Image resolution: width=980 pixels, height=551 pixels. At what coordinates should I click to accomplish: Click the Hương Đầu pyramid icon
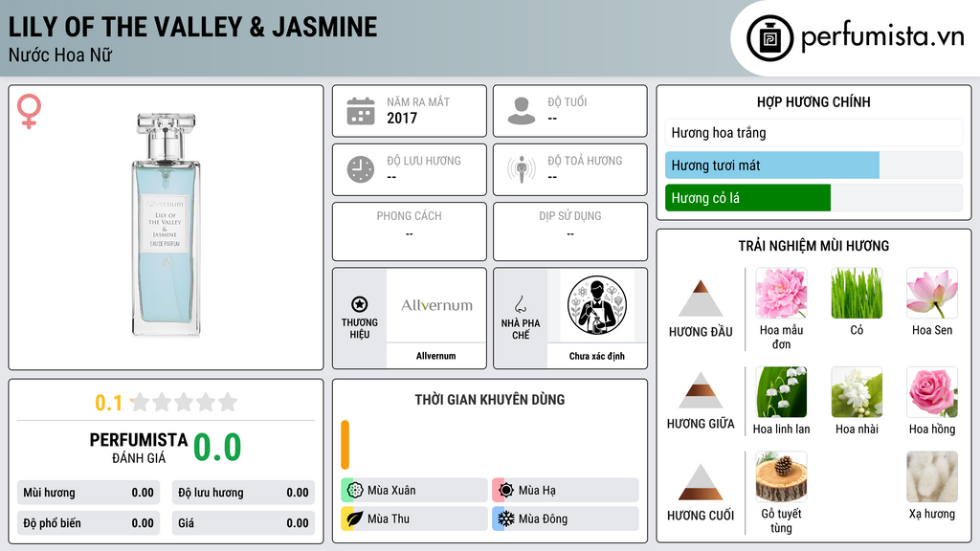701,298
